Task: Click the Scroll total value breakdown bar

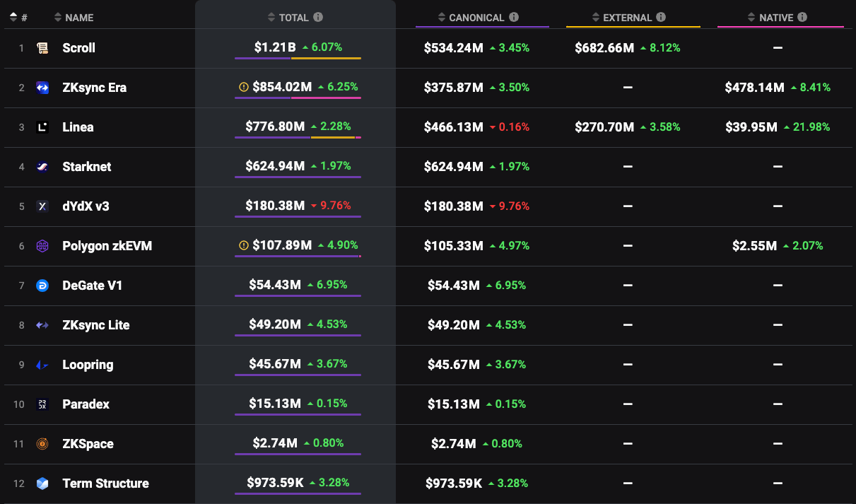Action: (x=298, y=59)
